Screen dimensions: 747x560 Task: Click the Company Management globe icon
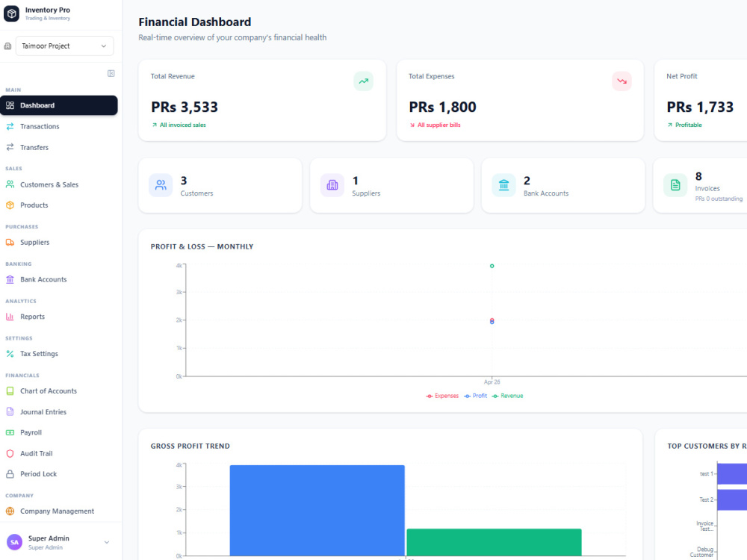[x=10, y=511]
